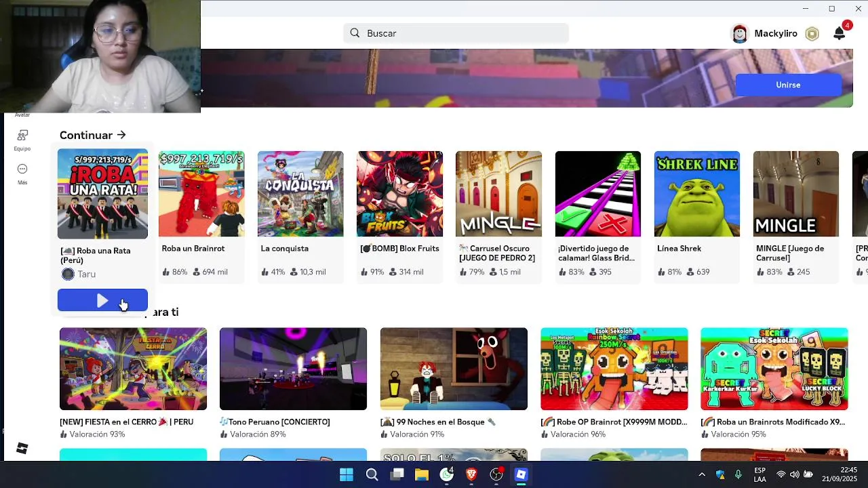Open Glass Bridge calamar game thumbnail
The image size is (868, 488).
click(597, 194)
